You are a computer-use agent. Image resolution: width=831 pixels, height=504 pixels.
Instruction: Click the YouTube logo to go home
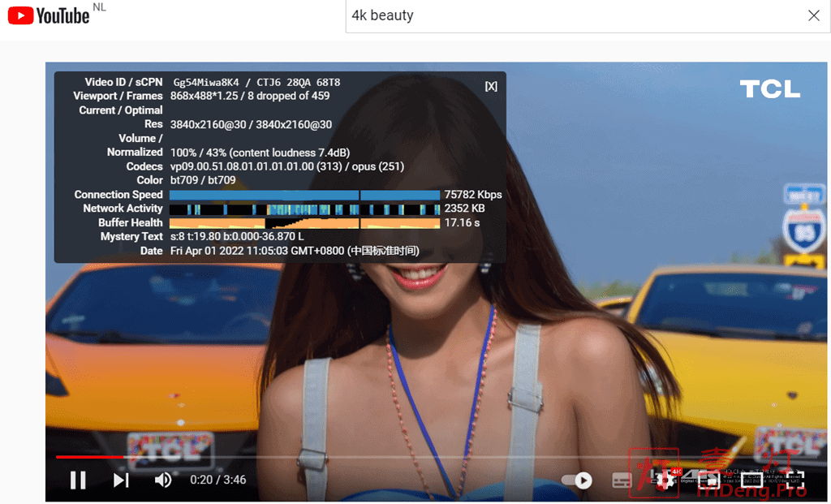coord(49,15)
